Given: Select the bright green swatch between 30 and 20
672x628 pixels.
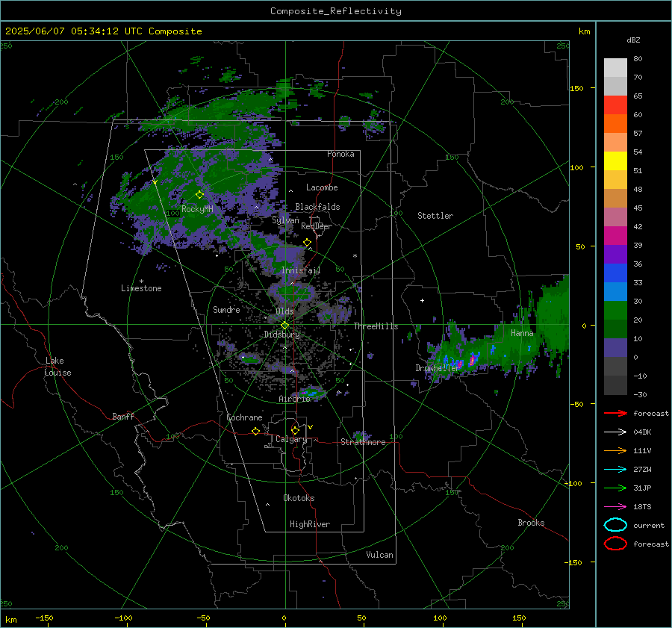Looking at the screenshot, I should coord(615,310).
